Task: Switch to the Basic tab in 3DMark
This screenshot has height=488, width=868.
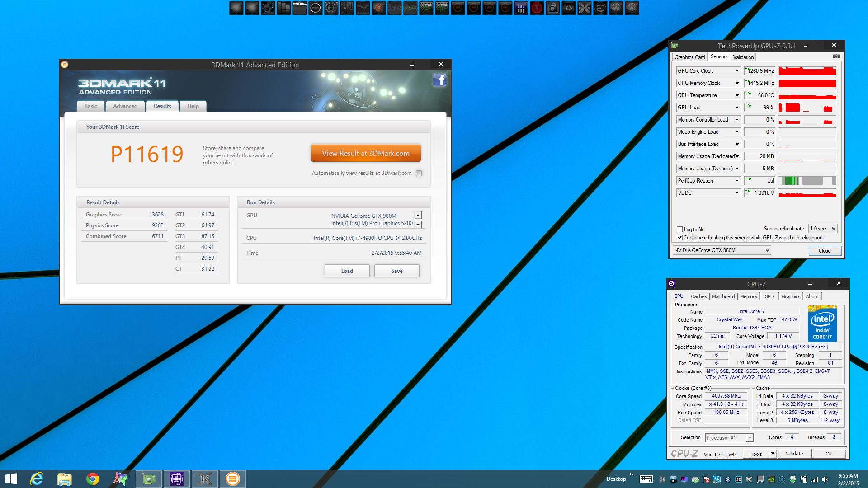Action: click(90, 106)
